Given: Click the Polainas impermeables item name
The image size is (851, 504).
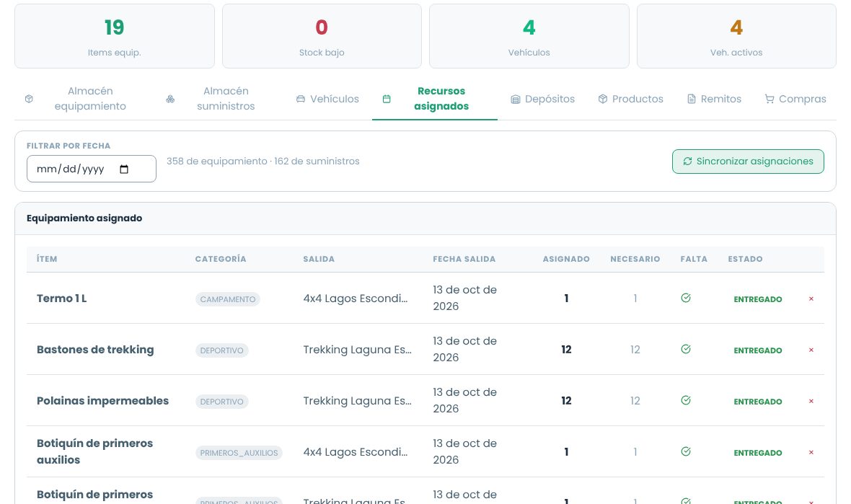Looking at the screenshot, I should coord(102,401).
